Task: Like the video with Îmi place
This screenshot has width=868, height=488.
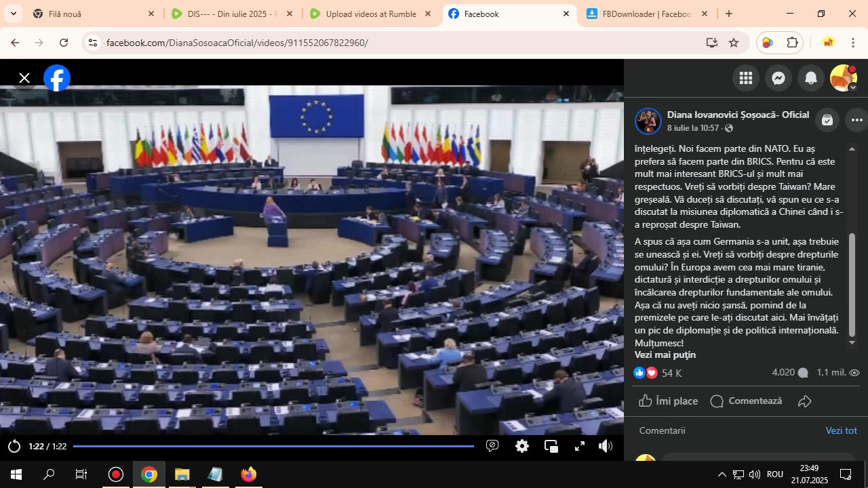Action: (669, 401)
